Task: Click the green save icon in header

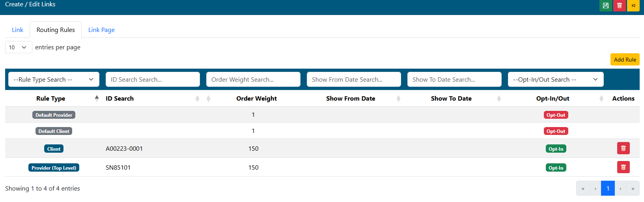Action: (x=606, y=6)
